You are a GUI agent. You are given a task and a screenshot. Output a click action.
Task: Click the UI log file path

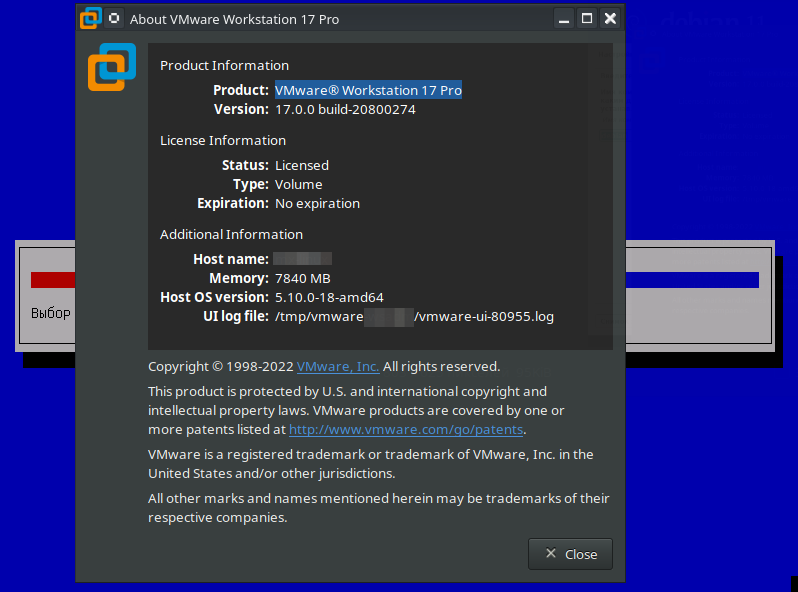[x=414, y=316]
